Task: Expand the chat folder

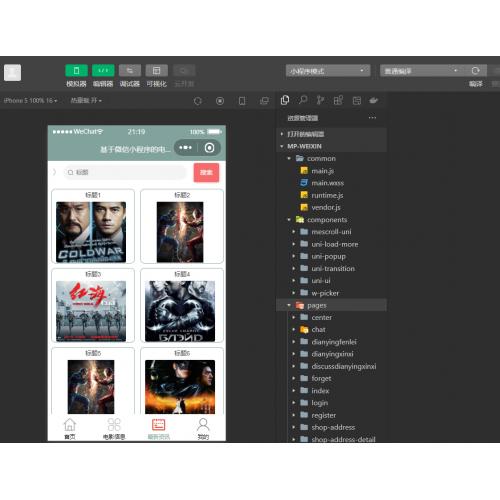Action: 332,330
